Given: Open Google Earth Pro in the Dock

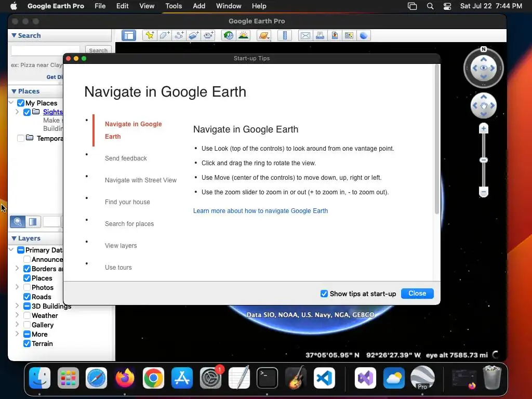Looking at the screenshot, I should [422, 378].
